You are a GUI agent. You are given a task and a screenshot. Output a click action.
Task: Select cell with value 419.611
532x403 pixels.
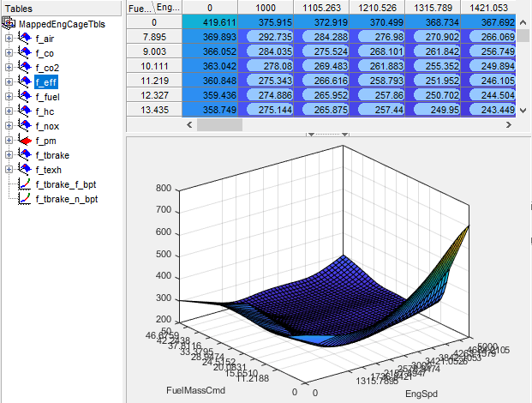pos(210,22)
